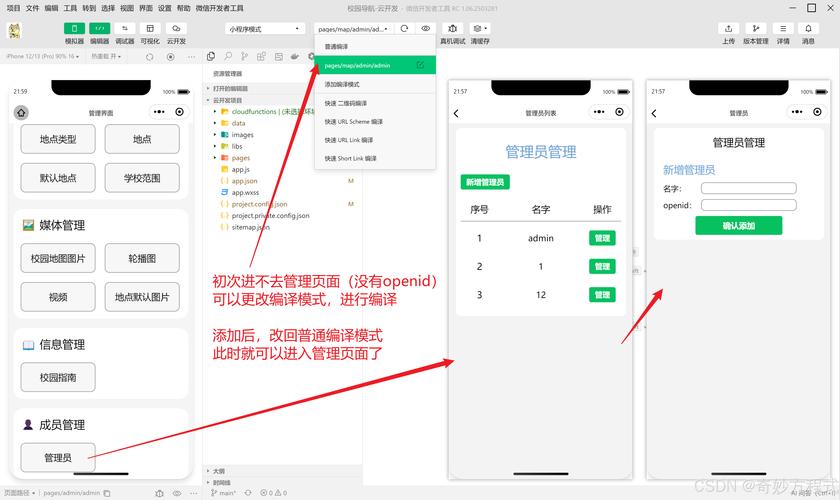Open project.private.config.json file
840x500 pixels.
click(271, 215)
